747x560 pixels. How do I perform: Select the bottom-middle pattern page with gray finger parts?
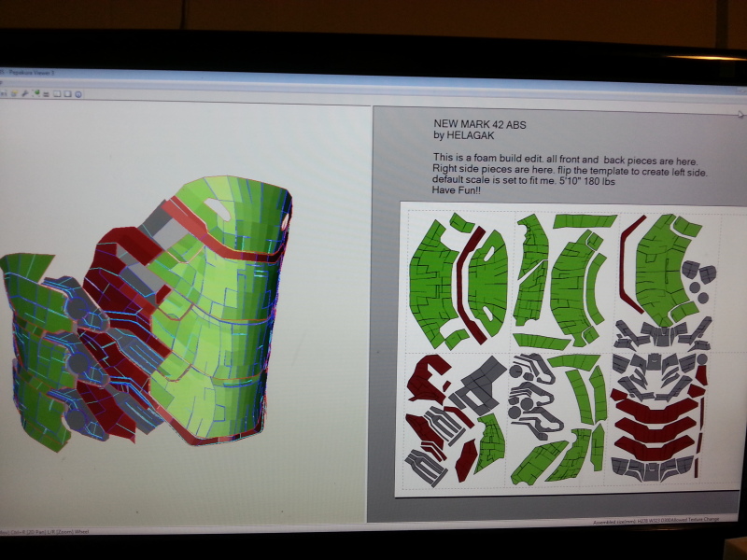click(558, 421)
